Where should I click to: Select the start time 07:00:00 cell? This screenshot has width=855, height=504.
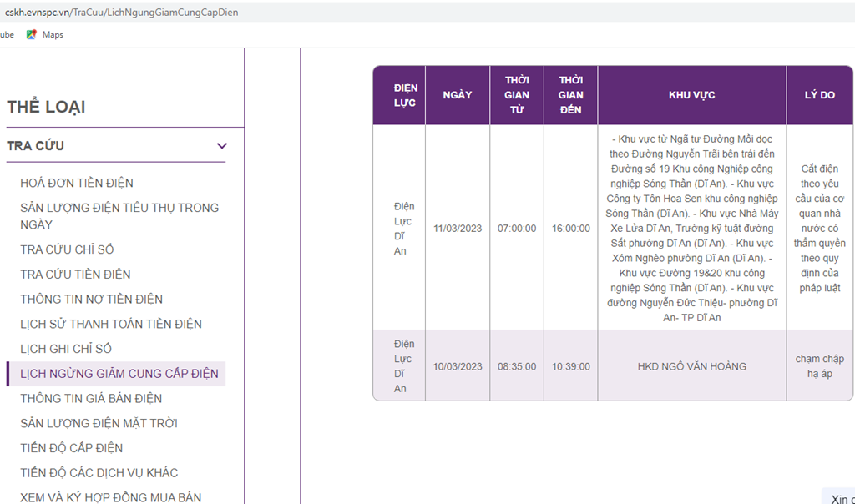(x=517, y=229)
